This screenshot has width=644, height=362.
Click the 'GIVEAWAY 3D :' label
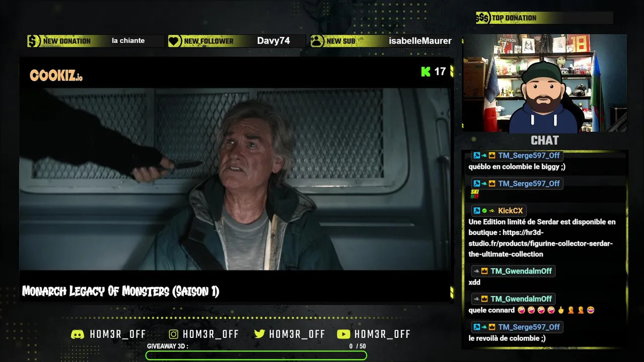[x=168, y=346]
